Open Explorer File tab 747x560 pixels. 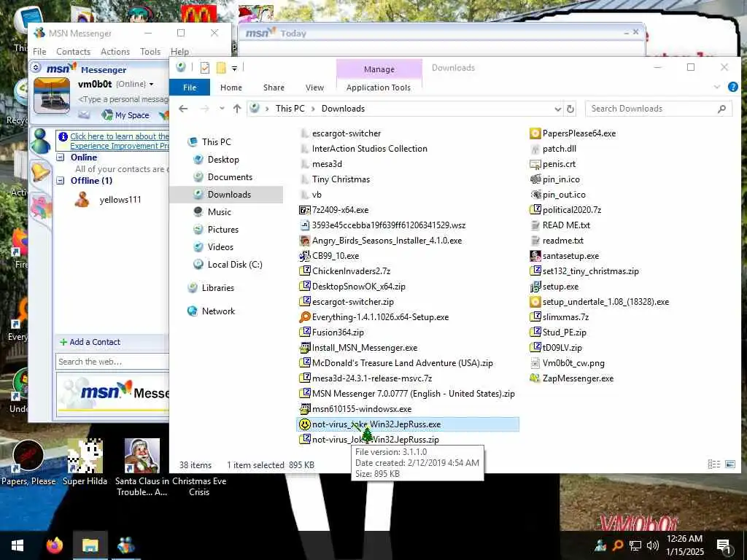pyautogui.click(x=190, y=87)
